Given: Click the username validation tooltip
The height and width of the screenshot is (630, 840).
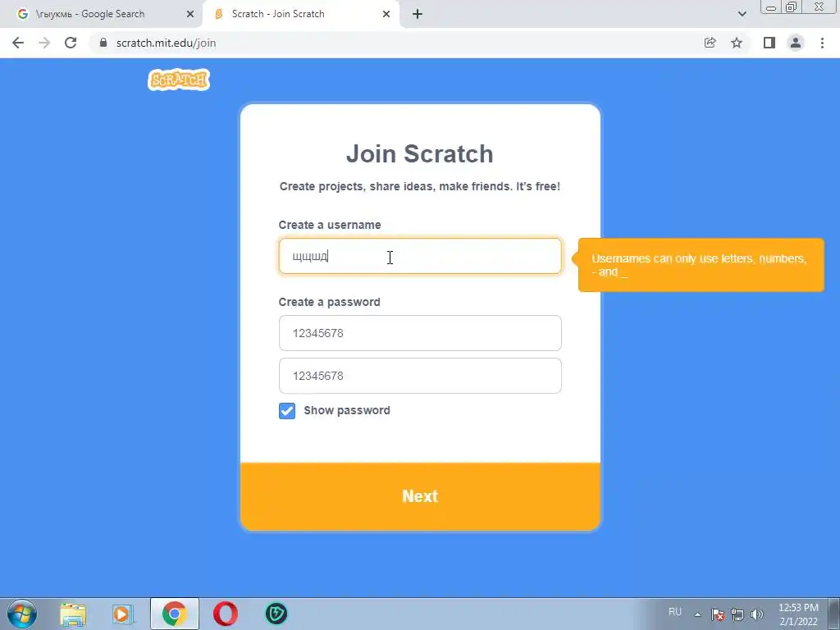Looking at the screenshot, I should [x=701, y=265].
